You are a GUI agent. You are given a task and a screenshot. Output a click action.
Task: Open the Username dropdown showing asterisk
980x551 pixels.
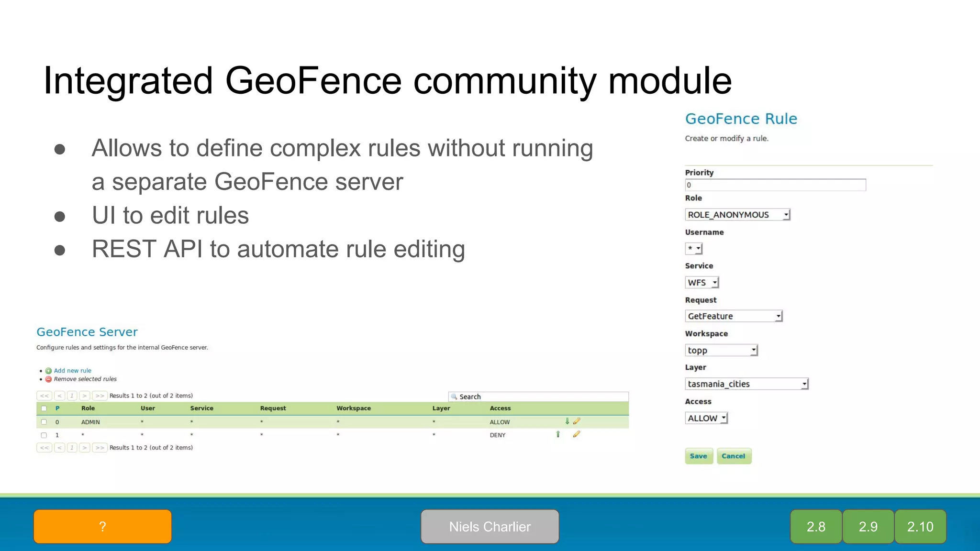coord(694,248)
